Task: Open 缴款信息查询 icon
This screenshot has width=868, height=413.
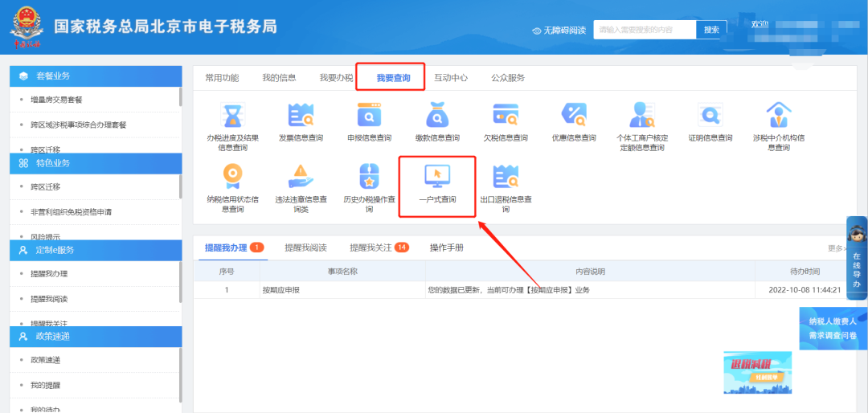Action: [437, 115]
